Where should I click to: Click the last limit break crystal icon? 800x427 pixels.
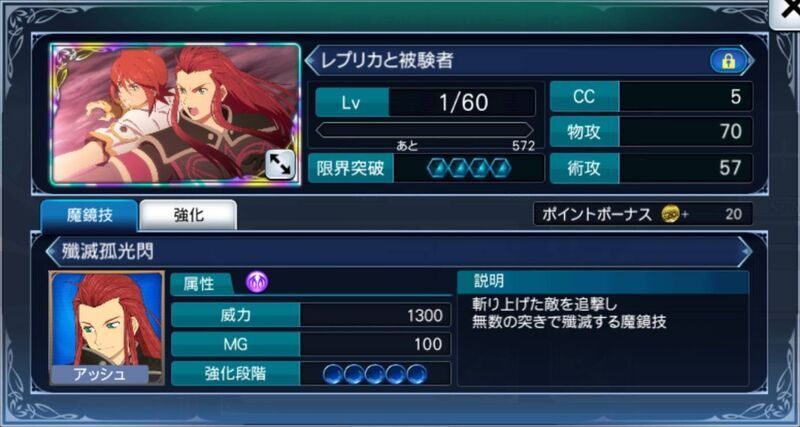[500, 168]
